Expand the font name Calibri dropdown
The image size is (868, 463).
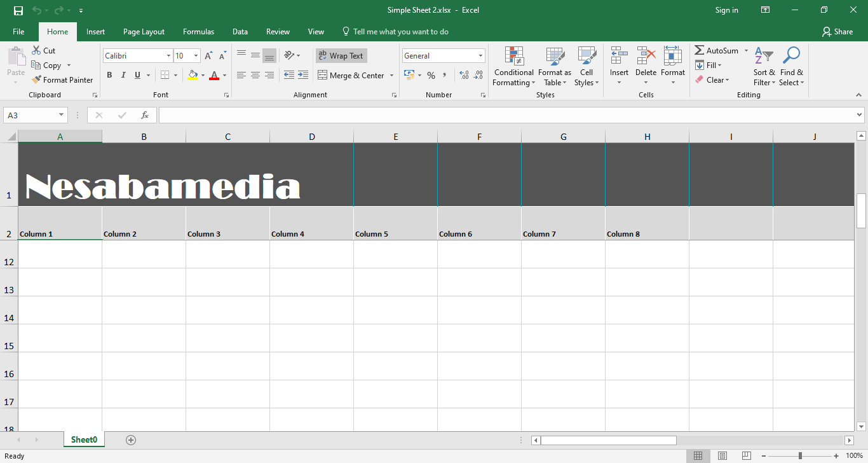pos(168,56)
